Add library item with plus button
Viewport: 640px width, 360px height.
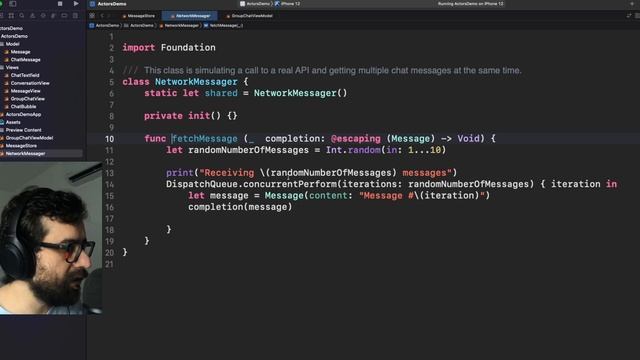(x=632, y=4)
